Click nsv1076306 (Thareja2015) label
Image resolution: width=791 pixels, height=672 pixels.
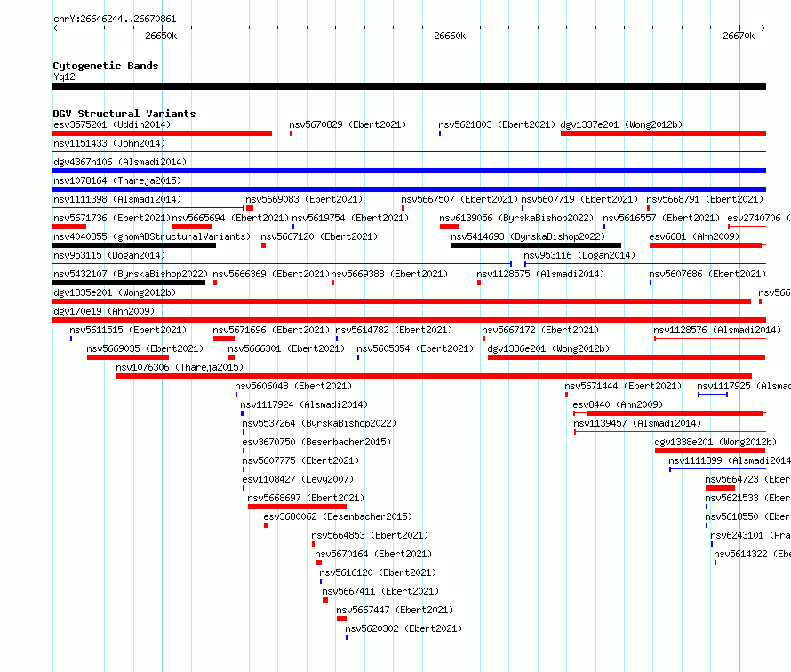pos(180,367)
